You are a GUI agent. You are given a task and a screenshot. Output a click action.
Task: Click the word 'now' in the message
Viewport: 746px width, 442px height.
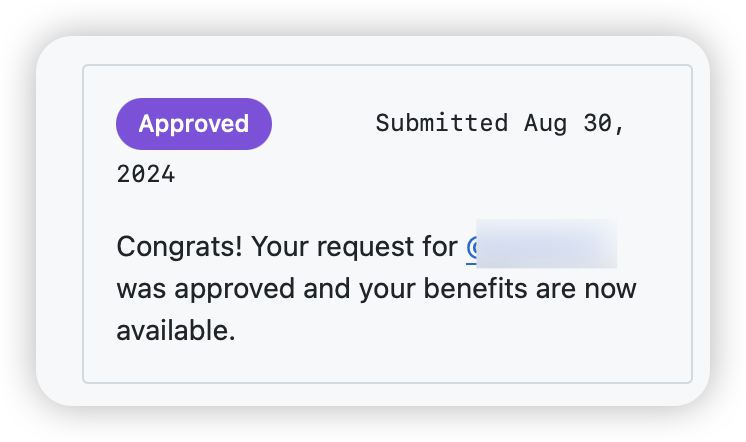(610, 290)
